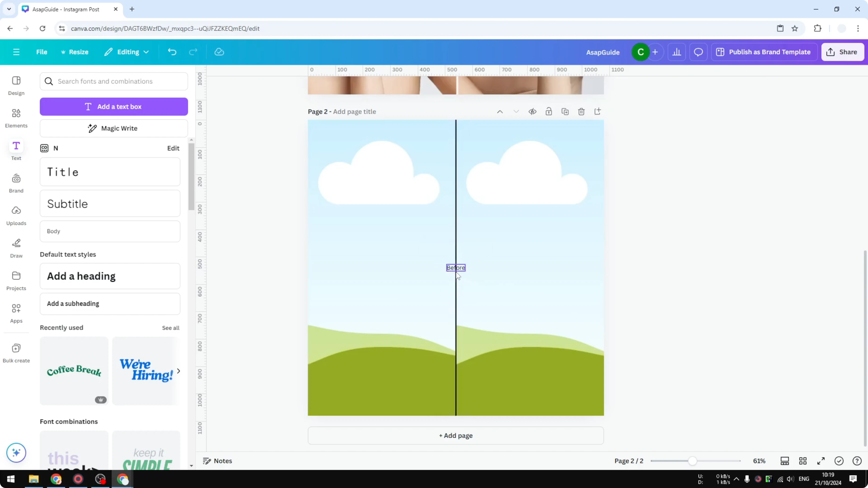
Task: Open the Resize menu
Action: coord(75,52)
